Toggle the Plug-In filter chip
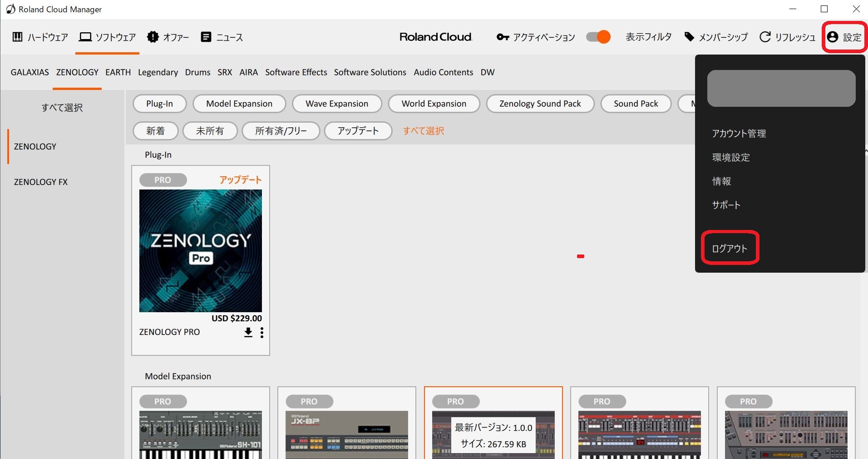Screen dimensions: 868x459 159,104
